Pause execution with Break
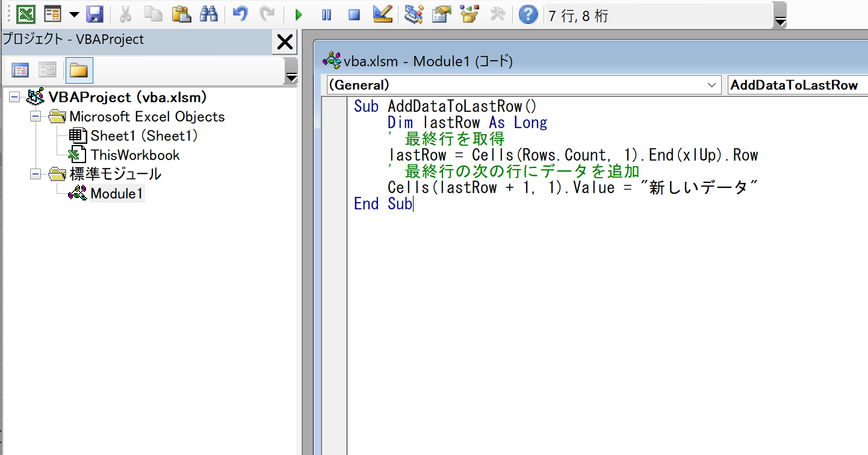 pyautogui.click(x=326, y=14)
